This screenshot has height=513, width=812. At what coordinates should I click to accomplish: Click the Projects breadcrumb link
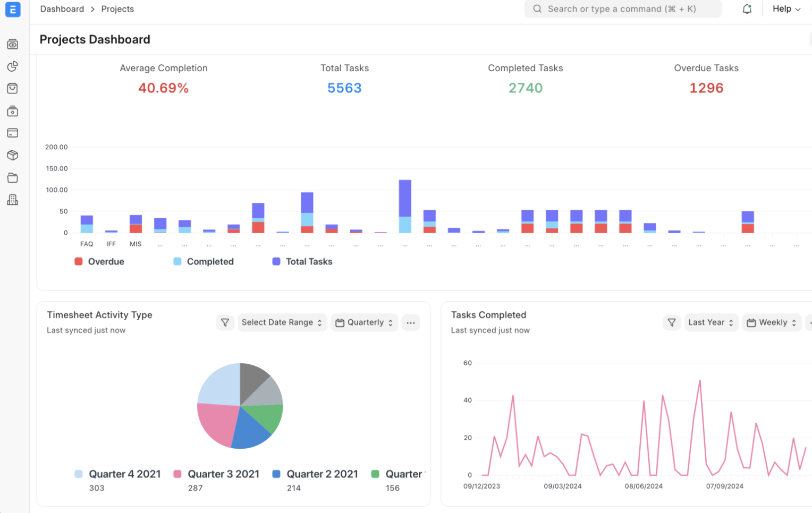tap(117, 9)
